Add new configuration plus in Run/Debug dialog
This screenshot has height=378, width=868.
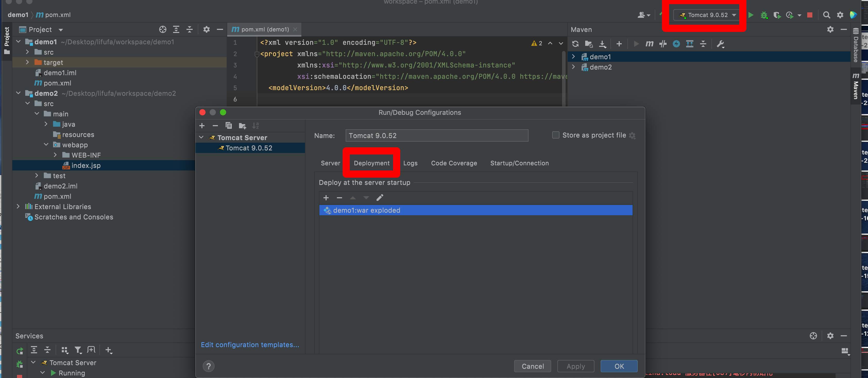[202, 126]
